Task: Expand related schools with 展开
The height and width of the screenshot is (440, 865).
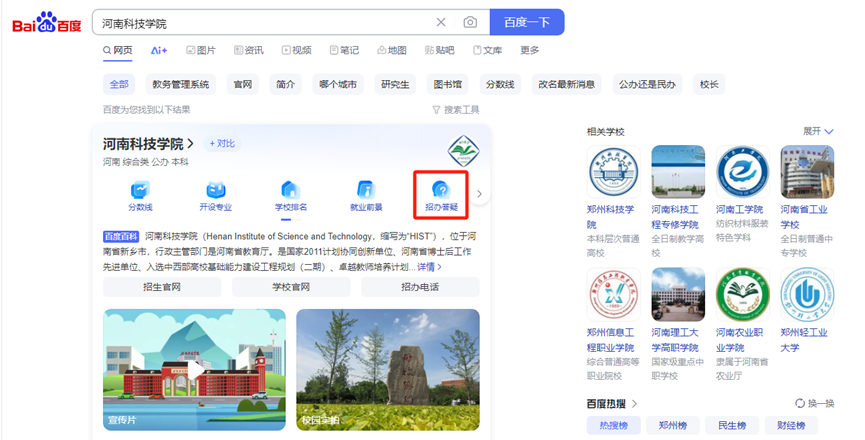Action: point(818,131)
